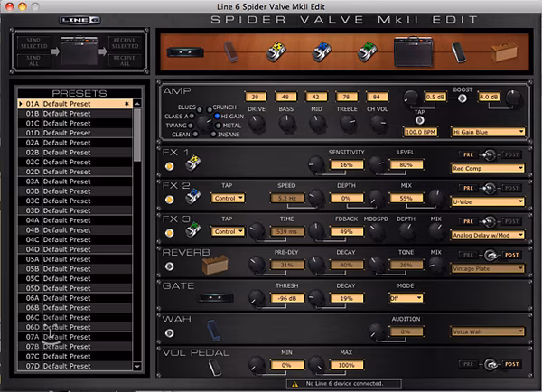Click the SEND ALL button
Viewport: 542px width, 392px height.
[33, 61]
